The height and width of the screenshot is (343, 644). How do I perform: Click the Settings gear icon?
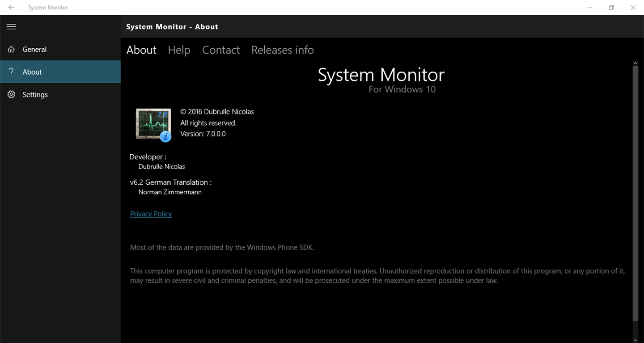[x=11, y=94]
